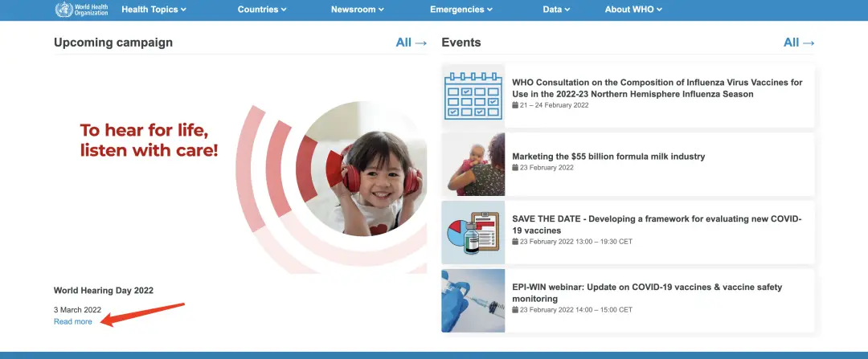868x359 pixels.
Task: Expand the Newsroom dropdown menu
Action: 358,10
